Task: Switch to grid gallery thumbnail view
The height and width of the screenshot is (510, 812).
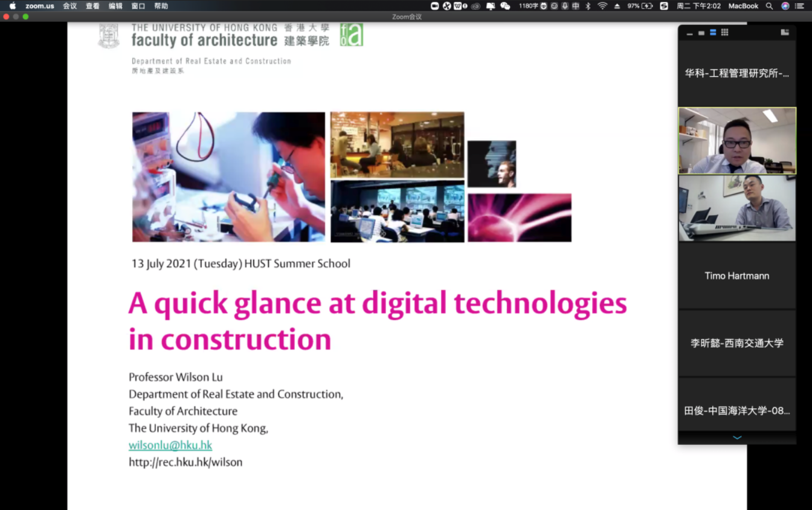Action: click(724, 33)
